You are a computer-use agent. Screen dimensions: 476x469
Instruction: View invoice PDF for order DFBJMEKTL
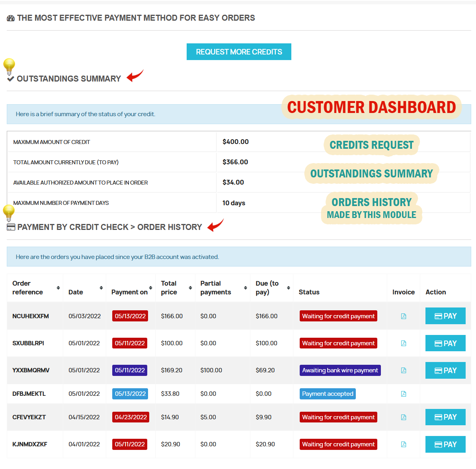[403, 394]
